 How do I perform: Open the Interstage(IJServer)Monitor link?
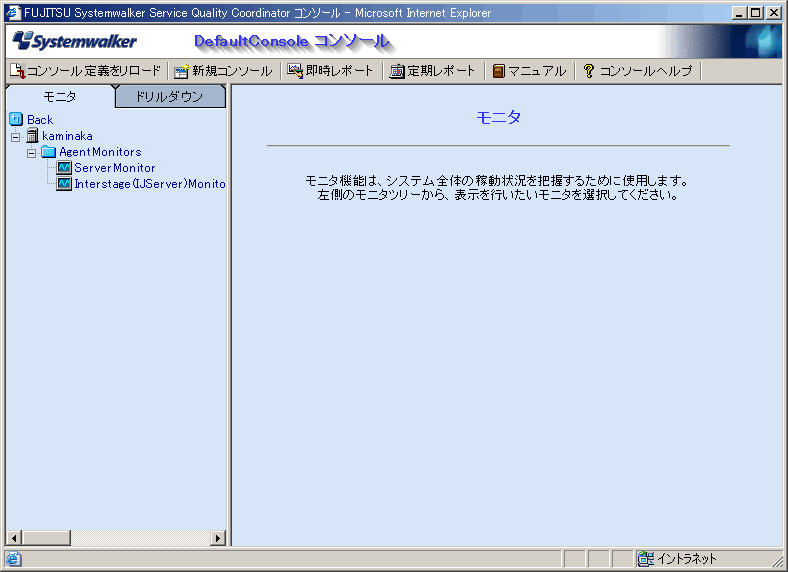pyautogui.click(x=150, y=184)
